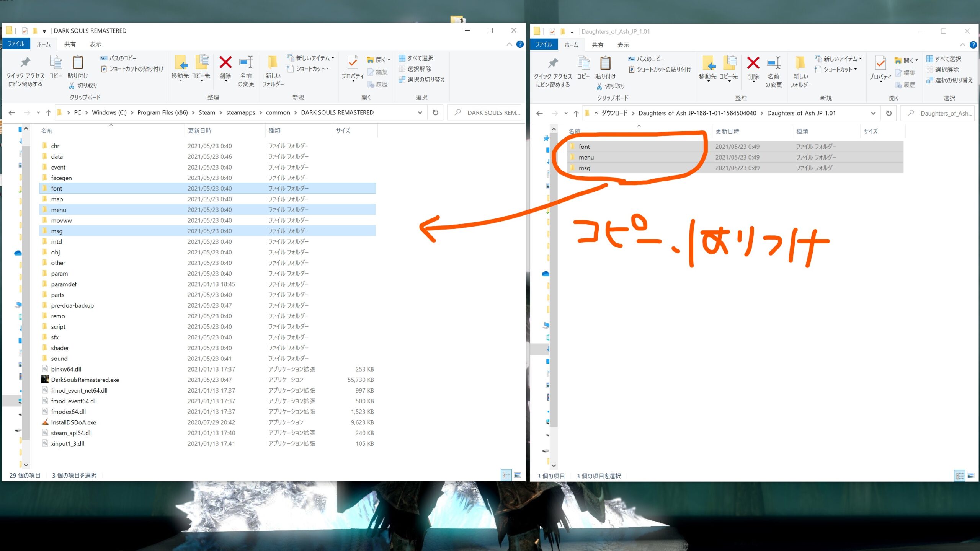Select DarkSoulsRemastered.exe file

pyautogui.click(x=207, y=380)
